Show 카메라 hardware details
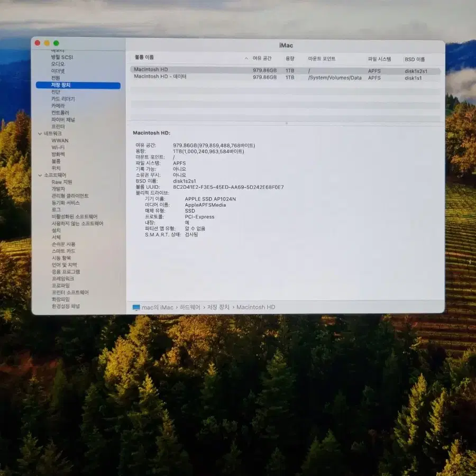 coord(58,106)
